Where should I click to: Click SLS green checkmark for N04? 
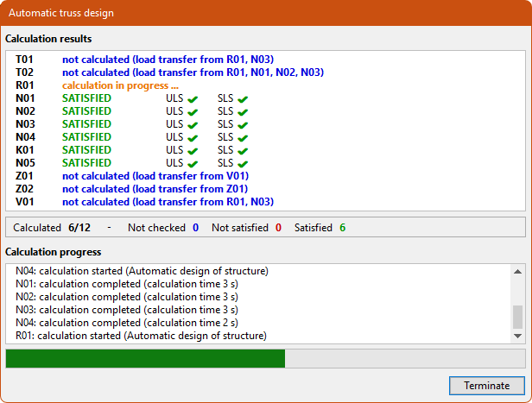(x=244, y=137)
